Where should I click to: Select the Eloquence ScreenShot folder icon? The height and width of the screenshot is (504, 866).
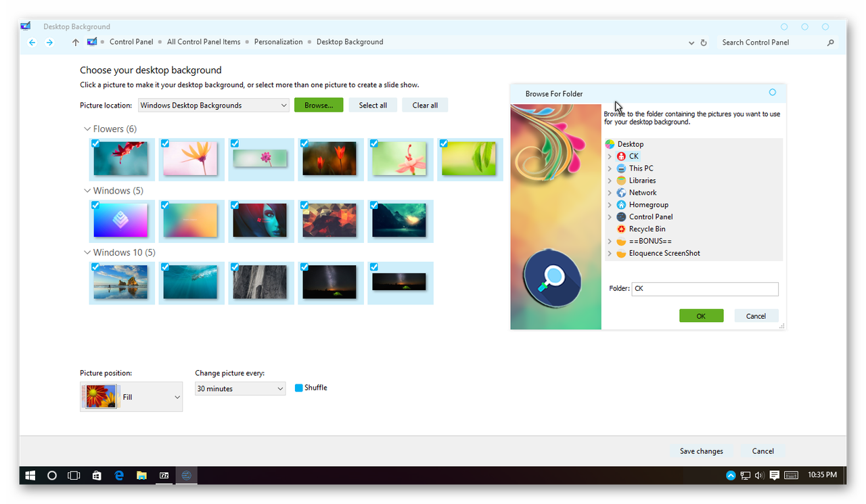click(621, 254)
